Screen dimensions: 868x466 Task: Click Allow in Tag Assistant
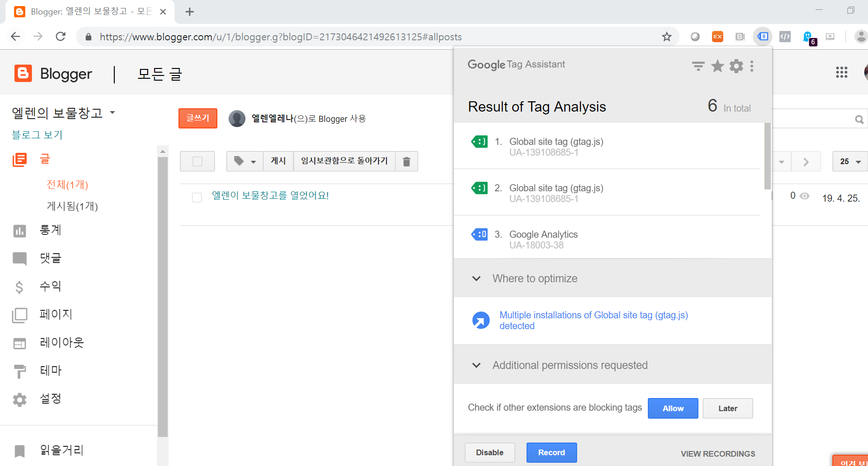[x=673, y=408]
